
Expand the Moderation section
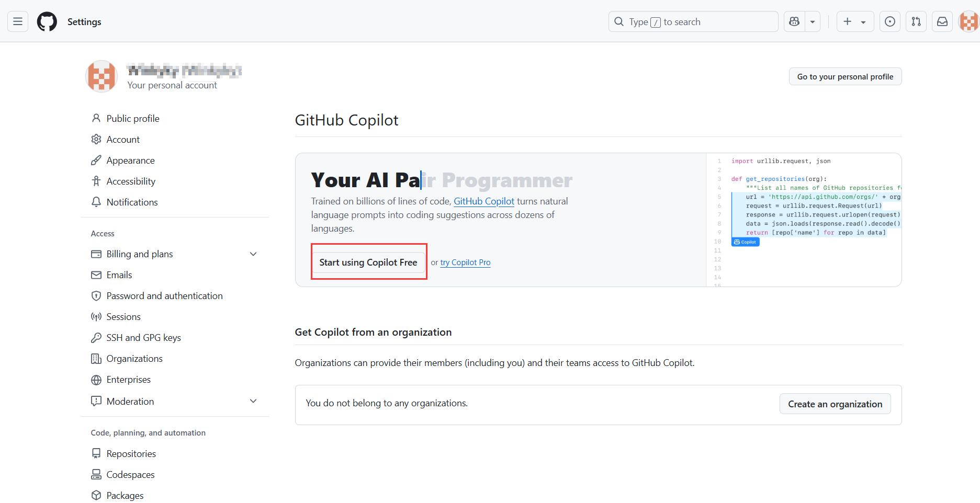(253, 401)
